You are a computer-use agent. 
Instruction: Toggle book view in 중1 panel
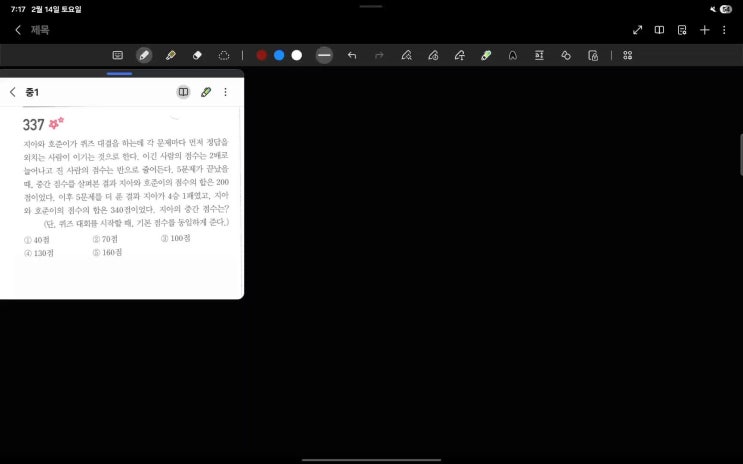[x=183, y=92]
